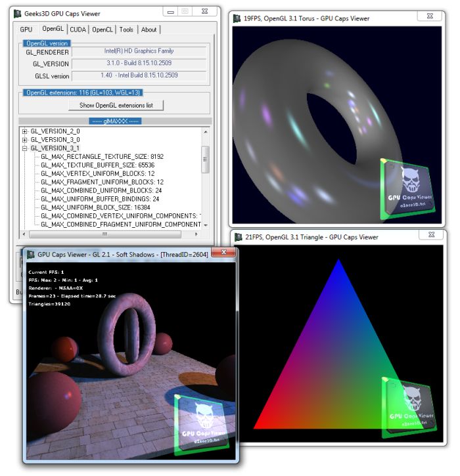
Task: Close the Soft Shadows demo window
Action: click(223, 252)
